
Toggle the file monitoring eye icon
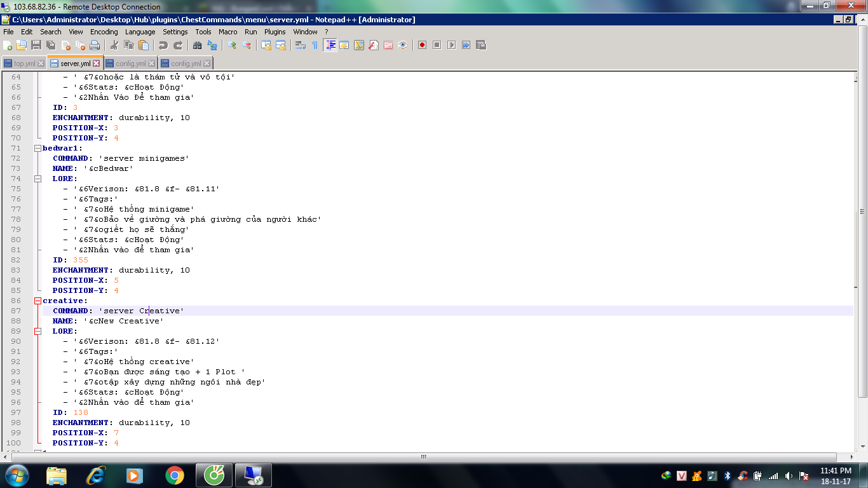coord(403,45)
